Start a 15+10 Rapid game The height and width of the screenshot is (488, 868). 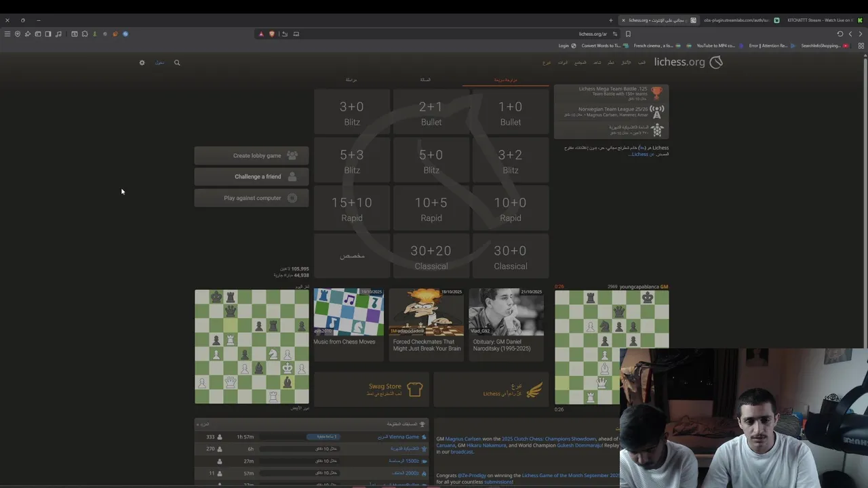coord(352,209)
